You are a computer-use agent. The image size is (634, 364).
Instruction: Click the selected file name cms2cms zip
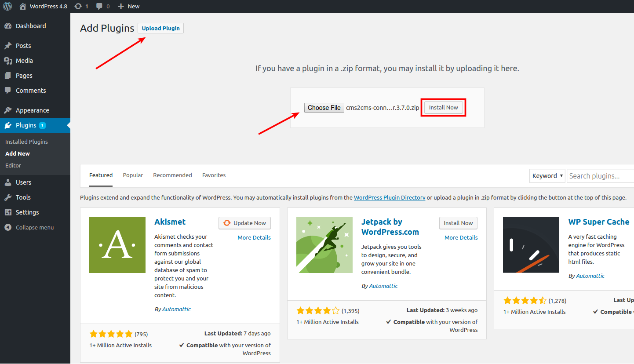(383, 108)
